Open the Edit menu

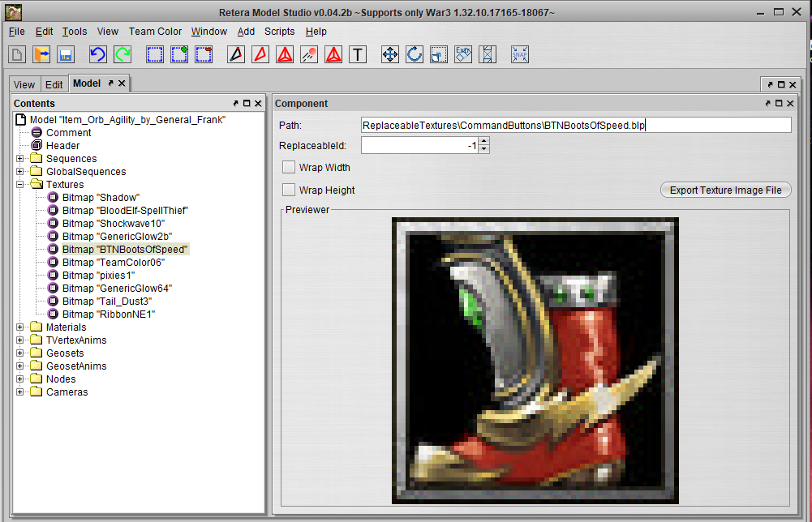pyautogui.click(x=44, y=32)
